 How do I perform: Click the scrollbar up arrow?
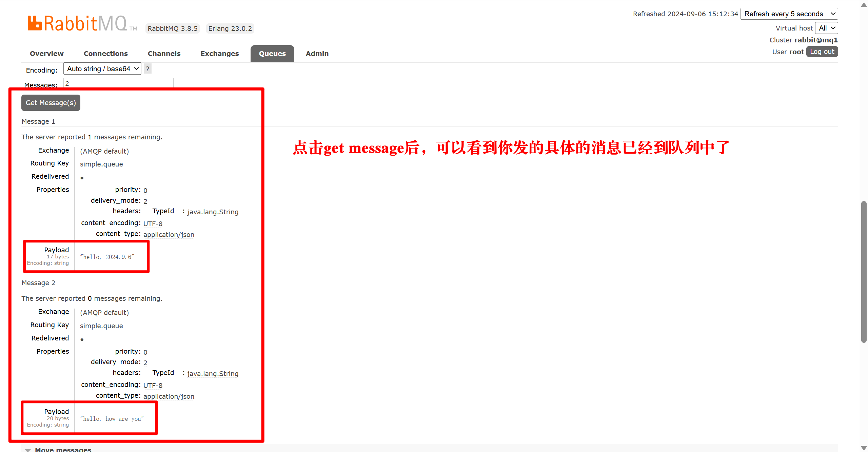864,4
